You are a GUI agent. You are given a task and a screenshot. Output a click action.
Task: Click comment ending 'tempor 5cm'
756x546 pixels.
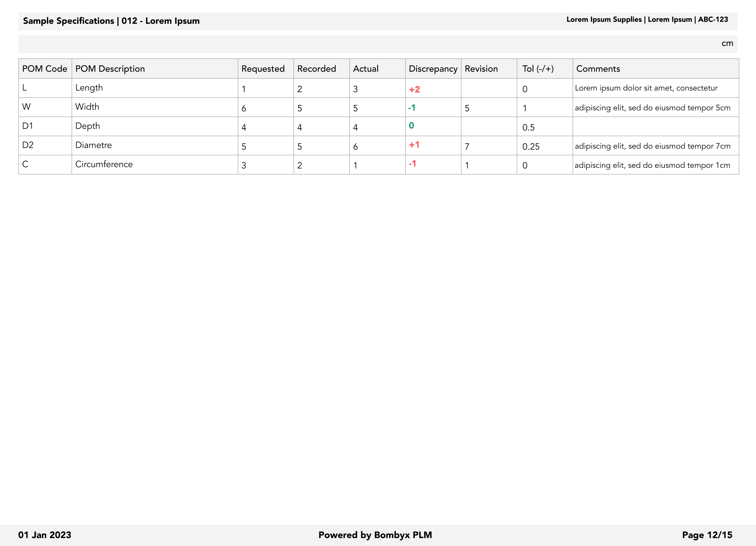tap(653, 108)
